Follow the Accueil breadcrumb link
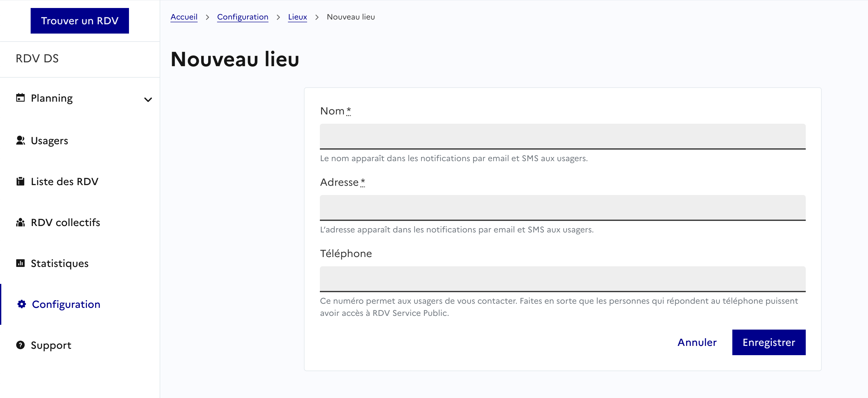The image size is (868, 398). pyautogui.click(x=184, y=17)
